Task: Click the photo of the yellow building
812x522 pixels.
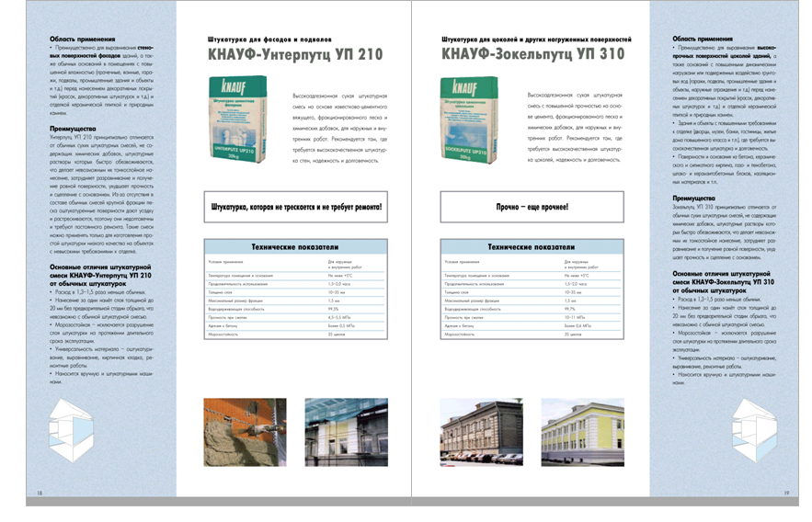Action: (x=583, y=433)
